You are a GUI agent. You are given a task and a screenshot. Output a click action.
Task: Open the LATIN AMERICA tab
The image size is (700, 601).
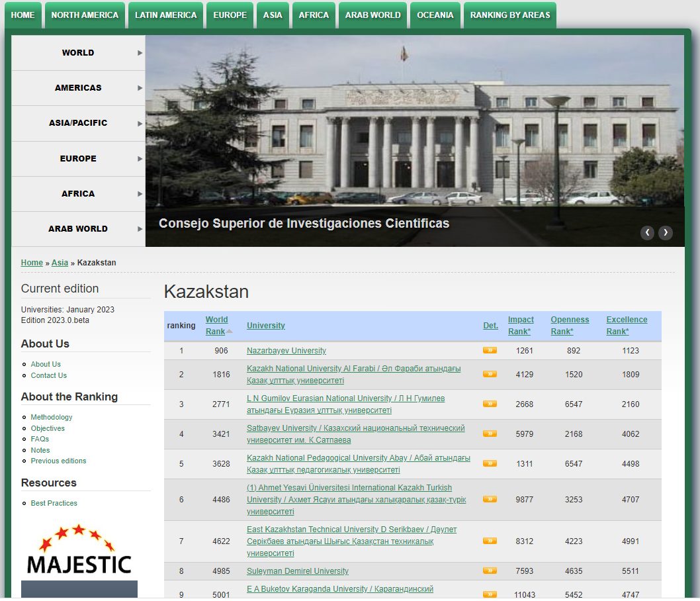(x=165, y=15)
